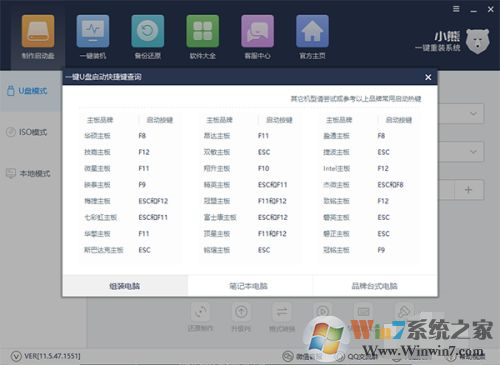Open the hamburger menu in title bar

point(456,9)
